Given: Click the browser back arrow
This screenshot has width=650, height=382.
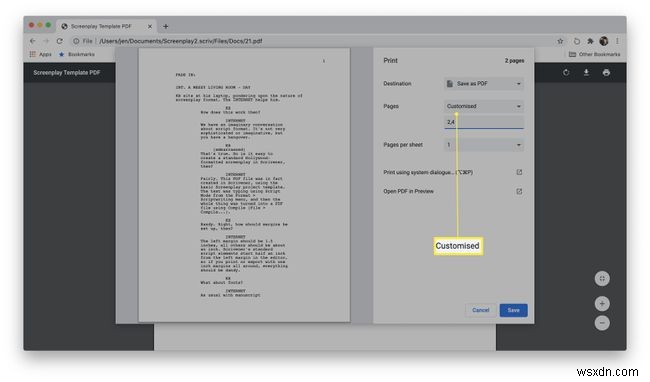Looking at the screenshot, I should tap(33, 41).
